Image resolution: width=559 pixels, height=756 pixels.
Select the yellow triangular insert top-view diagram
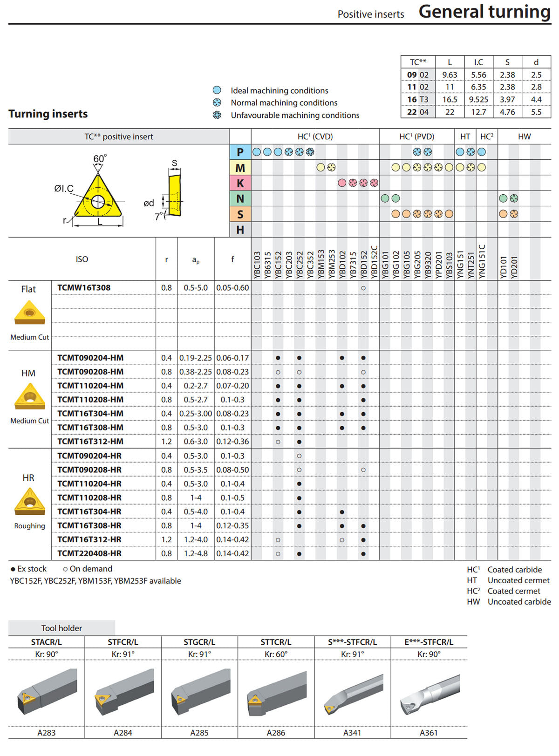(98, 196)
